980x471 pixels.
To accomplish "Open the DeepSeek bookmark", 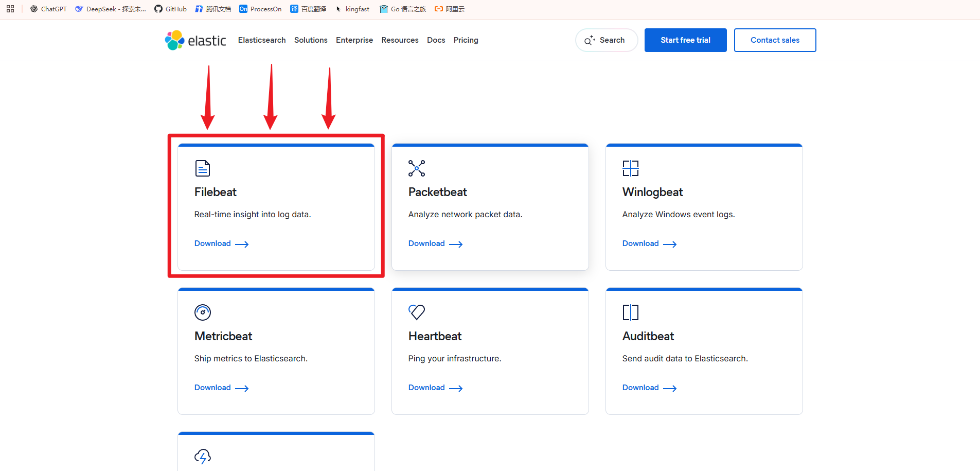I will point(111,9).
